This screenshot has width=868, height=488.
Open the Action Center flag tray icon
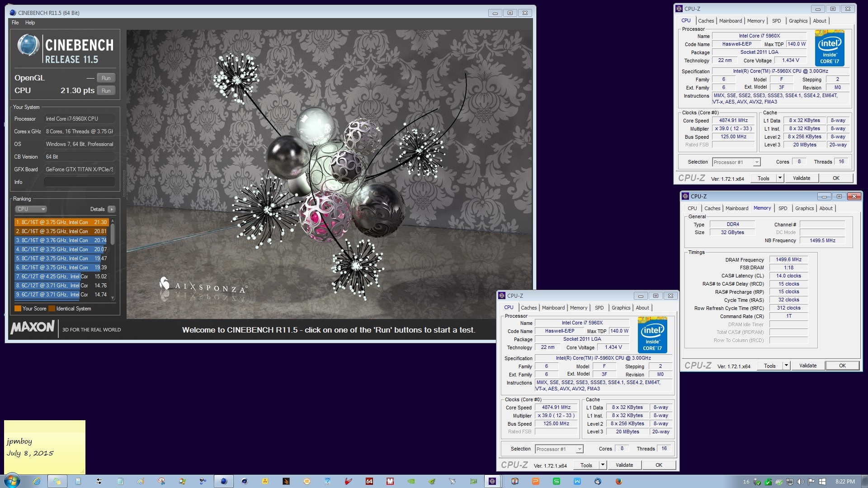[811, 482]
